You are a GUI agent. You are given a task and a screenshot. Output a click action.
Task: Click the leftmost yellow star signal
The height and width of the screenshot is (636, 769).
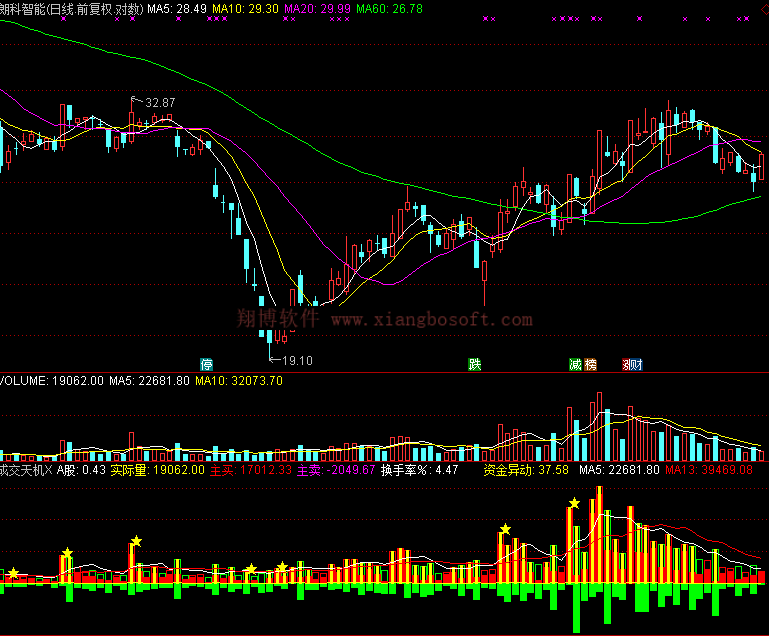pyautogui.click(x=14, y=573)
